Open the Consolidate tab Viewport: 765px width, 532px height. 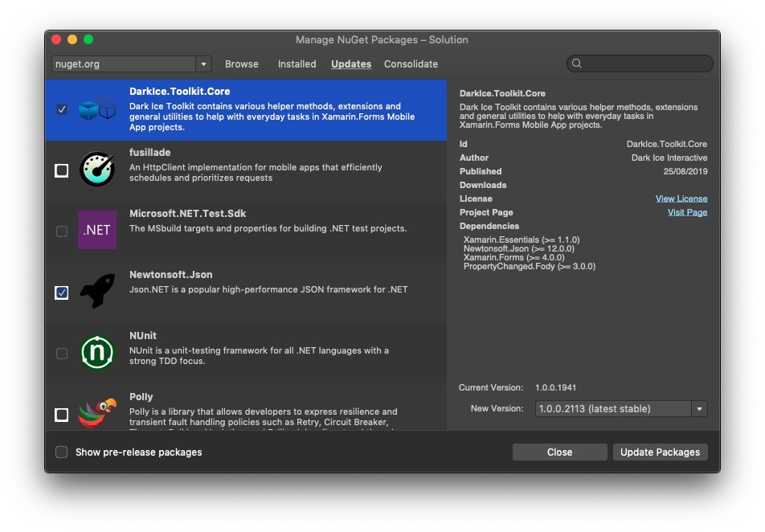point(411,64)
